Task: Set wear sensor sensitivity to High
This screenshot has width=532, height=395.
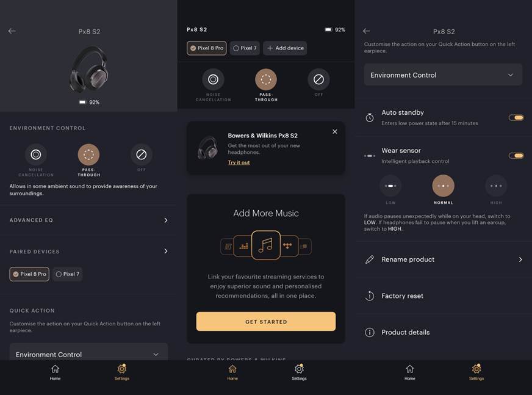Action: (495, 186)
